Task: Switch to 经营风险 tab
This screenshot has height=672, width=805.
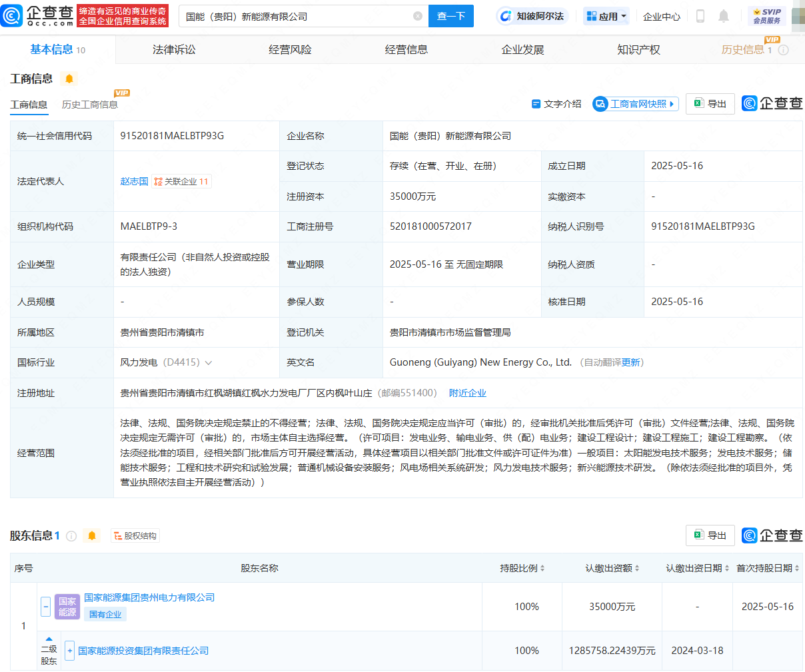Action: (x=290, y=49)
